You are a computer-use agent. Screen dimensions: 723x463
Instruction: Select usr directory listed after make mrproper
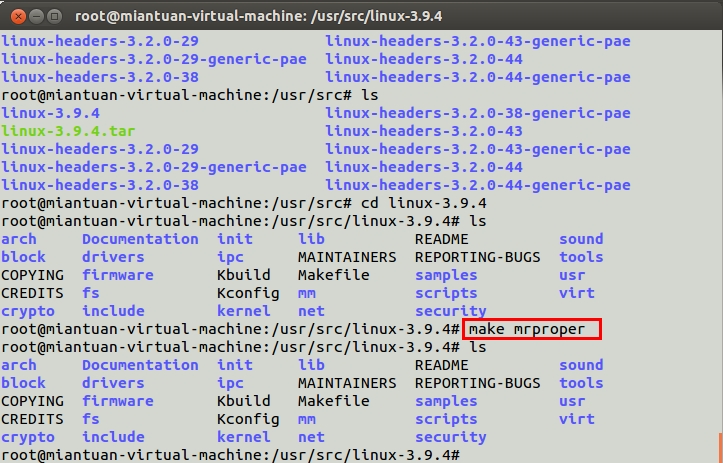point(572,401)
